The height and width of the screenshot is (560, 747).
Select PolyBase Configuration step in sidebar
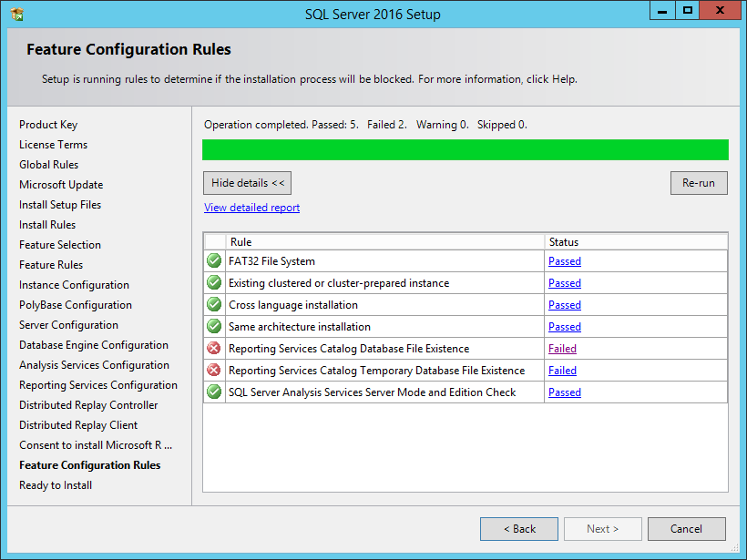click(x=76, y=305)
